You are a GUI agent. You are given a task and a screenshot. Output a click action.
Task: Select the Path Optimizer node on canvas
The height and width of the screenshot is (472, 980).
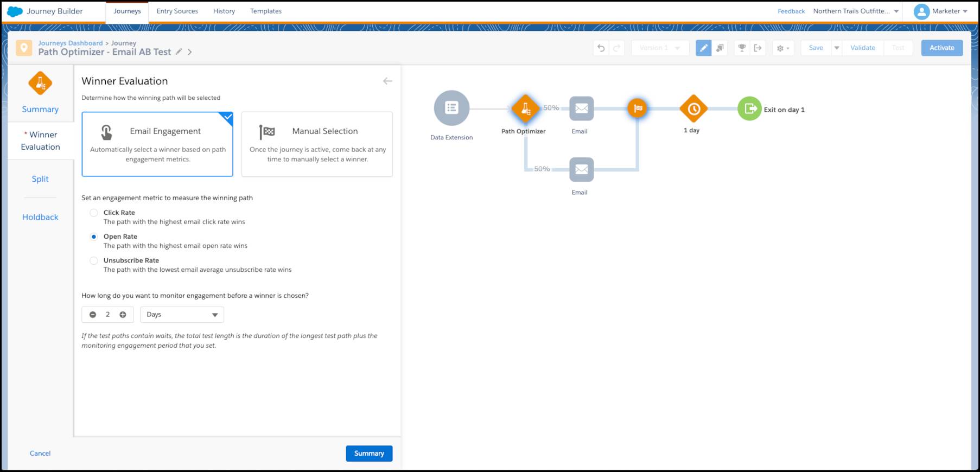click(525, 109)
